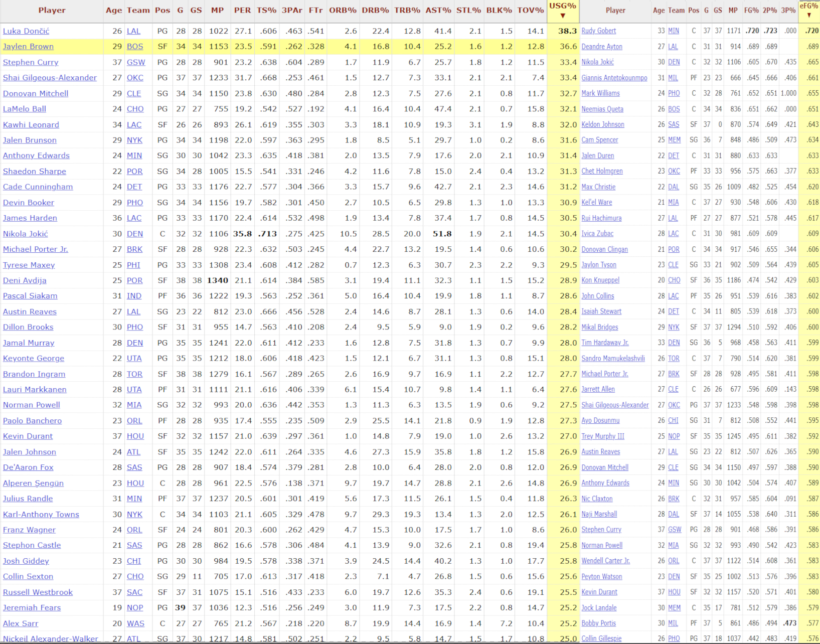Open Jaylen Brown's player link
Image resolution: width=820 pixels, height=644 pixels.
[x=28, y=47]
